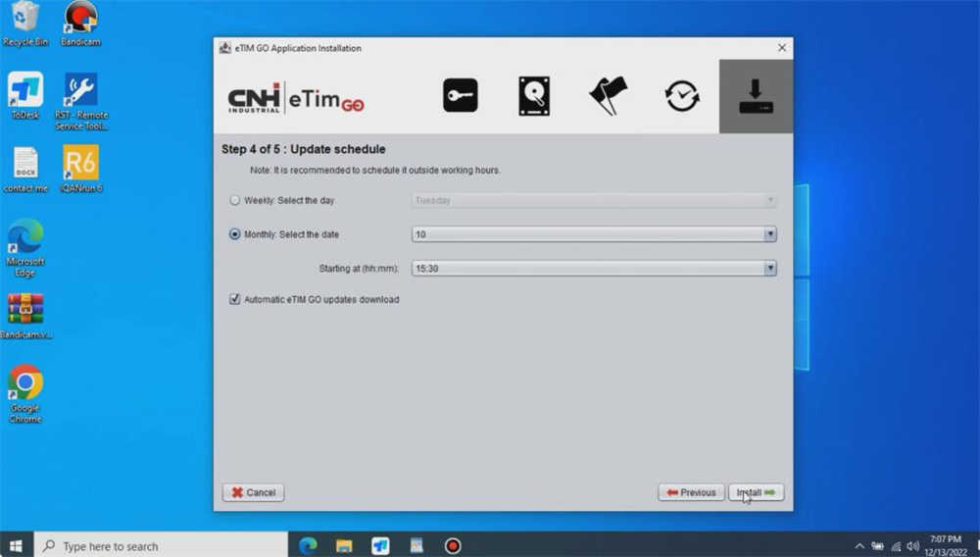The width and height of the screenshot is (980, 557).
Task: Open Bandicam archive file on desktop
Action: coord(25,316)
